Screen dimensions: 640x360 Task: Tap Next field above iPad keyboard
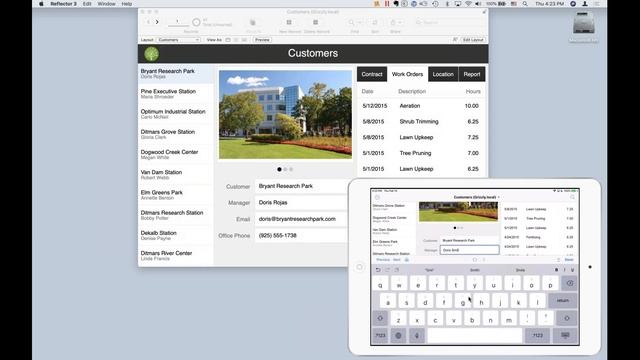[x=397, y=260]
